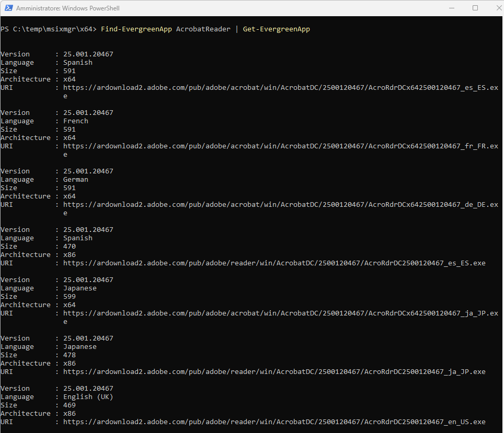This screenshot has width=504, height=433.
Task: Click the URI ending AcroRdrDC2500120467_ja_JP.exe
Action: (274, 371)
